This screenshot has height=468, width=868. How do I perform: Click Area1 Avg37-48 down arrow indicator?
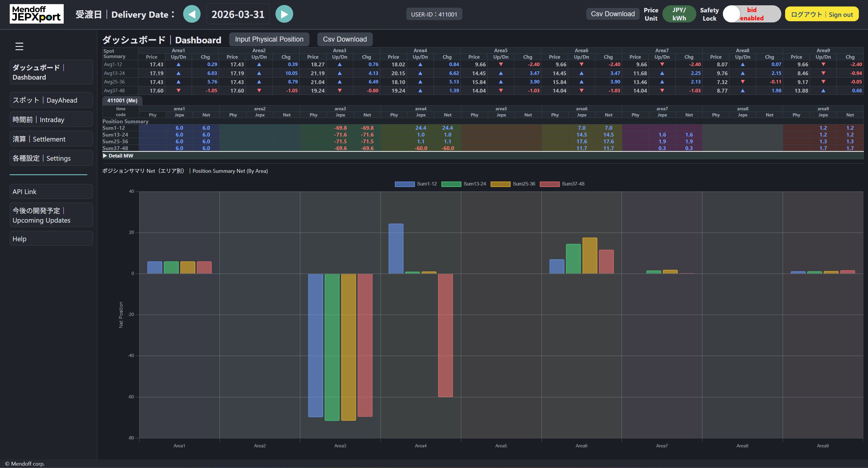point(178,91)
